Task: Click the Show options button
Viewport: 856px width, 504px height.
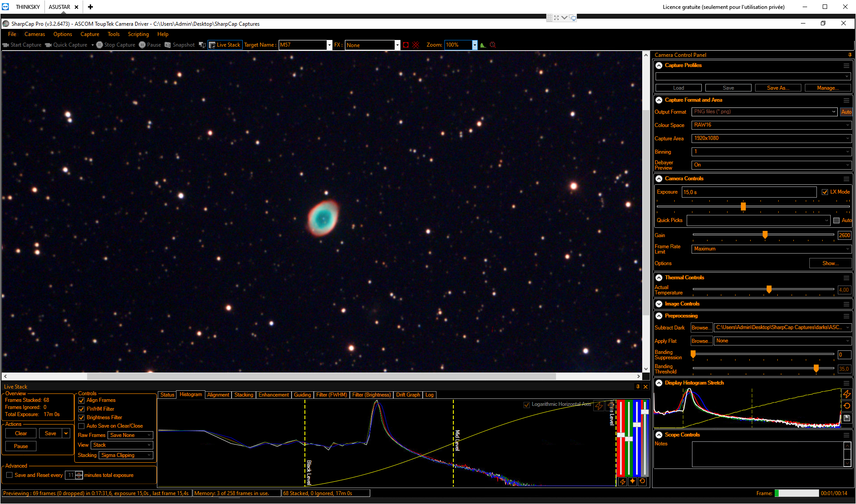Action: coord(831,263)
